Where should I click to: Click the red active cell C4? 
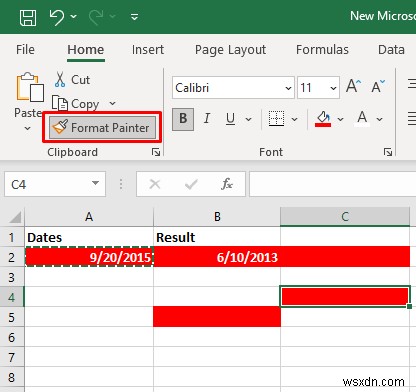[345, 296]
